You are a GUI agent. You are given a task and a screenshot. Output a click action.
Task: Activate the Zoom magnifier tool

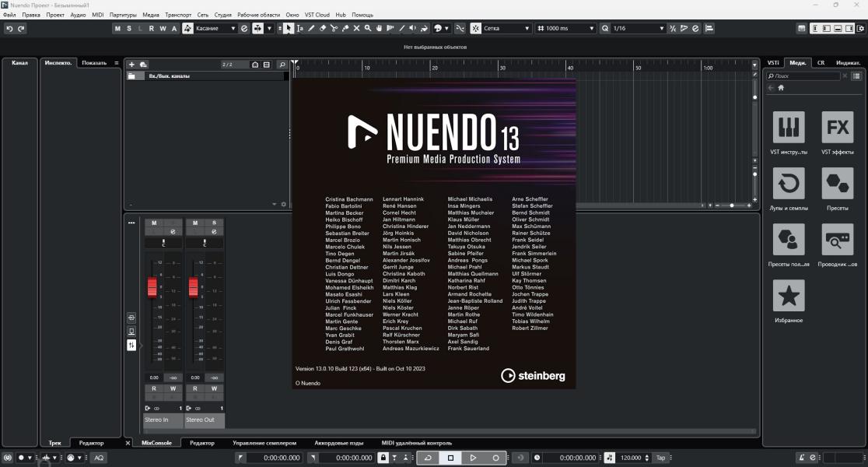[x=368, y=28]
